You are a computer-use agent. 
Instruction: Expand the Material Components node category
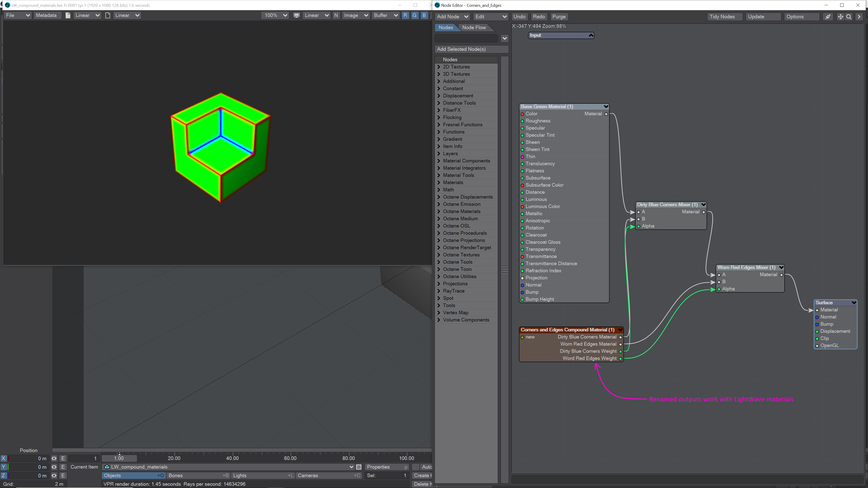coord(439,161)
